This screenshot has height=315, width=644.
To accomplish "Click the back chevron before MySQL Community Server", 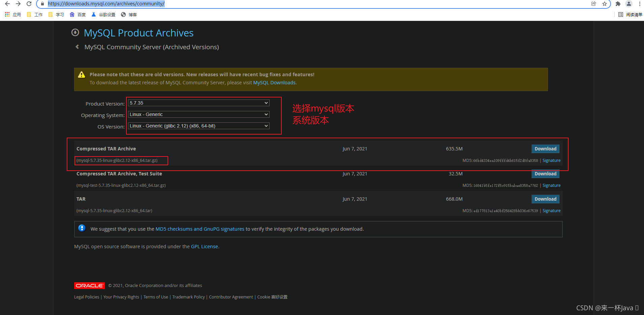I will pos(77,47).
